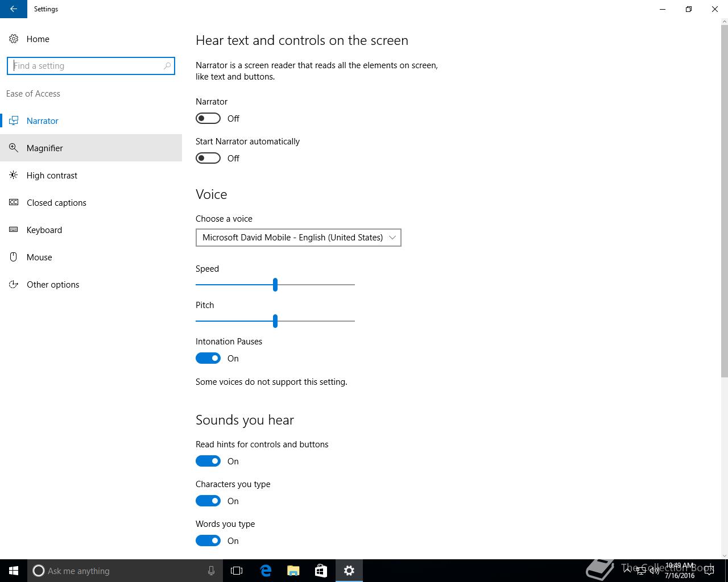The width and height of the screenshot is (728, 582).
Task: Open the Keyboard settings page
Action: [x=91, y=230]
